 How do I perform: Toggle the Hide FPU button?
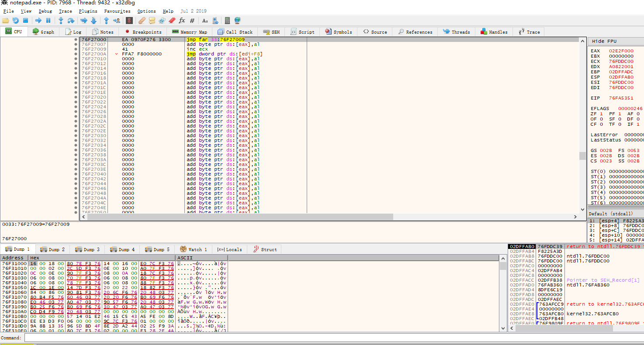(x=604, y=41)
